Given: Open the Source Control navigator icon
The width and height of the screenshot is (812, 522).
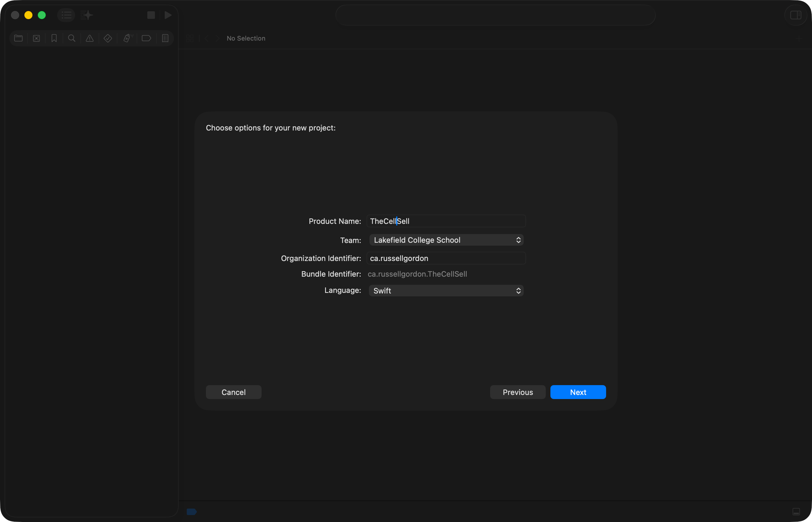Looking at the screenshot, I should pyautogui.click(x=36, y=38).
